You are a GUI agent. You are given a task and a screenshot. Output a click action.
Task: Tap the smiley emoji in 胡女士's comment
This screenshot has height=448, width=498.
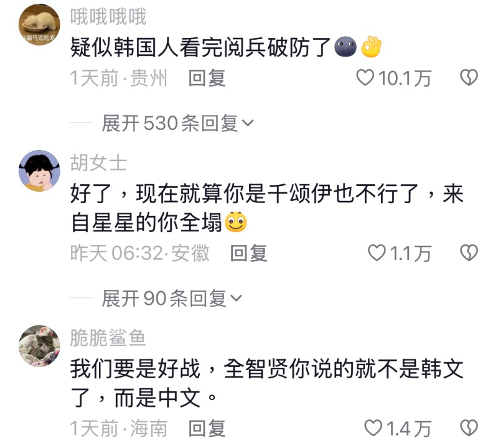point(236,222)
